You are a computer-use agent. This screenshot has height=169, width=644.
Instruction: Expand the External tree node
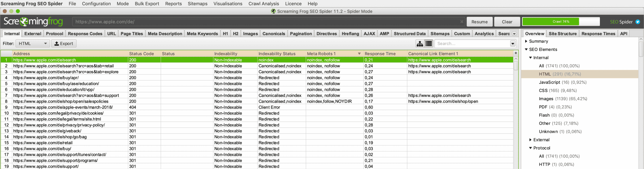click(x=530, y=140)
